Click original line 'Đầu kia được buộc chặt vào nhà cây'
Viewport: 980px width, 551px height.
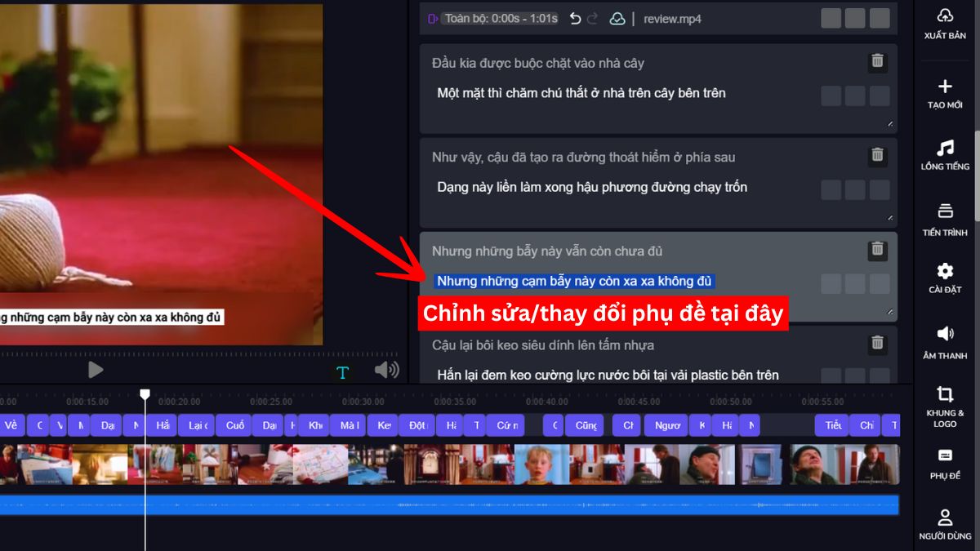point(538,63)
